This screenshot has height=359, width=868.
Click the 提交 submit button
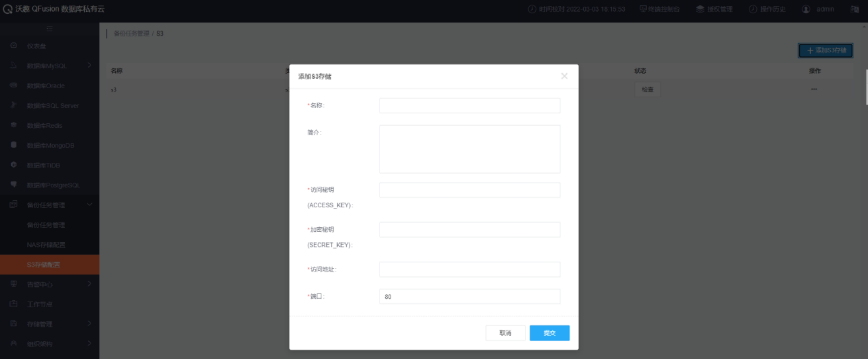tap(549, 333)
